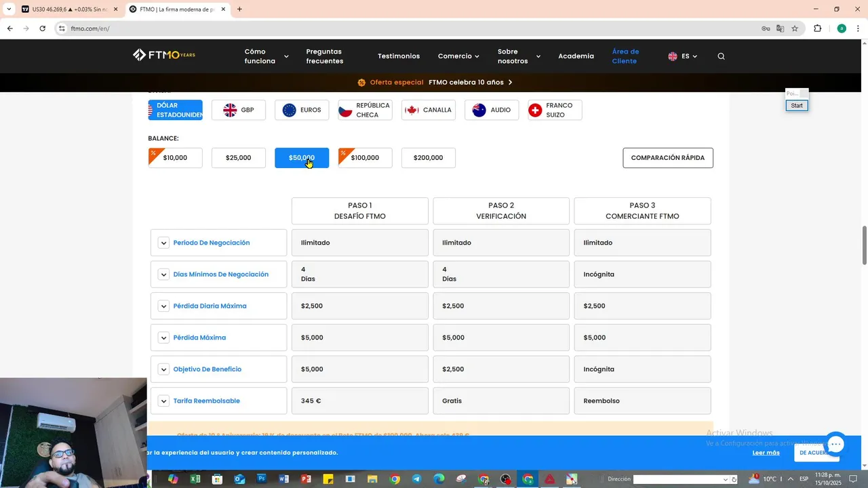Choose the $25,000 balance
Viewport: 868px width, 488px height.
[239, 158]
